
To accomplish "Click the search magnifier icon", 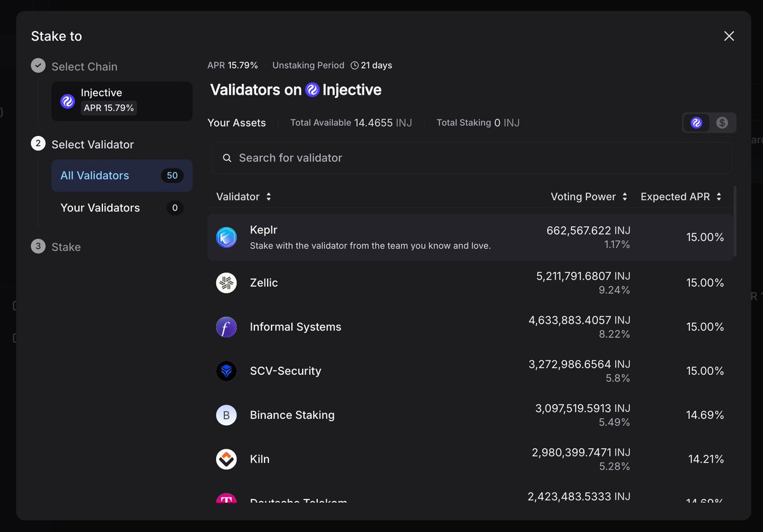I will (227, 158).
